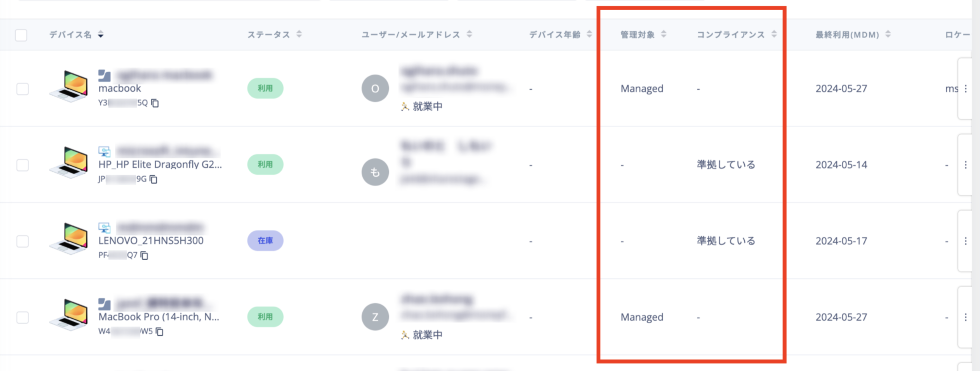The height and width of the screenshot is (371, 980).
Task: Click the 在庫 status badge
Action: pyautogui.click(x=265, y=241)
